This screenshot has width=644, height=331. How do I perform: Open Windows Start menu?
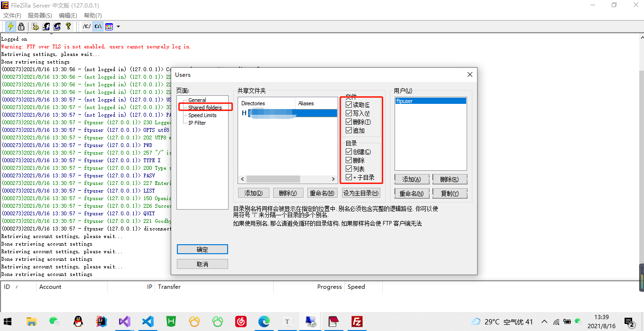9,322
